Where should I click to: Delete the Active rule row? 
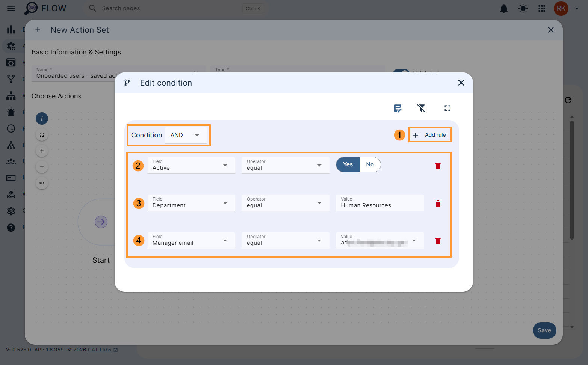(x=438, y=166)
